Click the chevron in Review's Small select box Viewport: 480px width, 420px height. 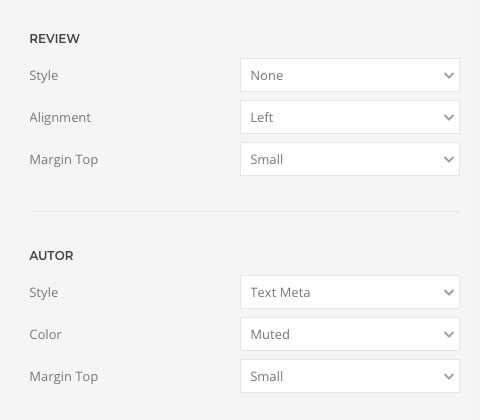[449, 160]
